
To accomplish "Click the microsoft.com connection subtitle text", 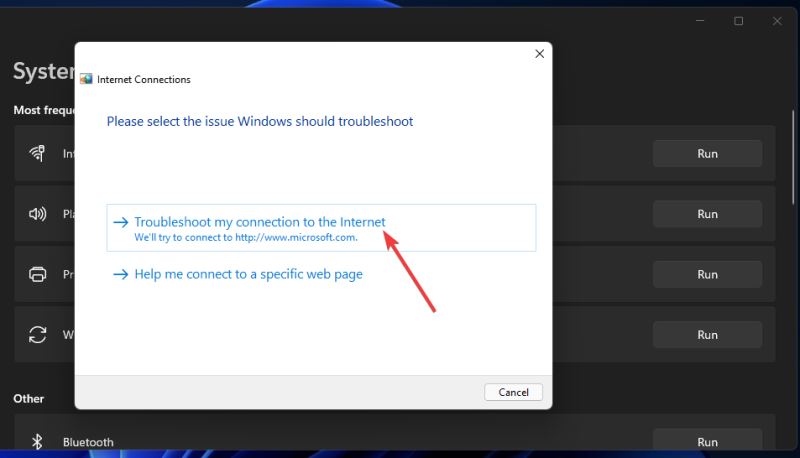I will coord(246,238).
